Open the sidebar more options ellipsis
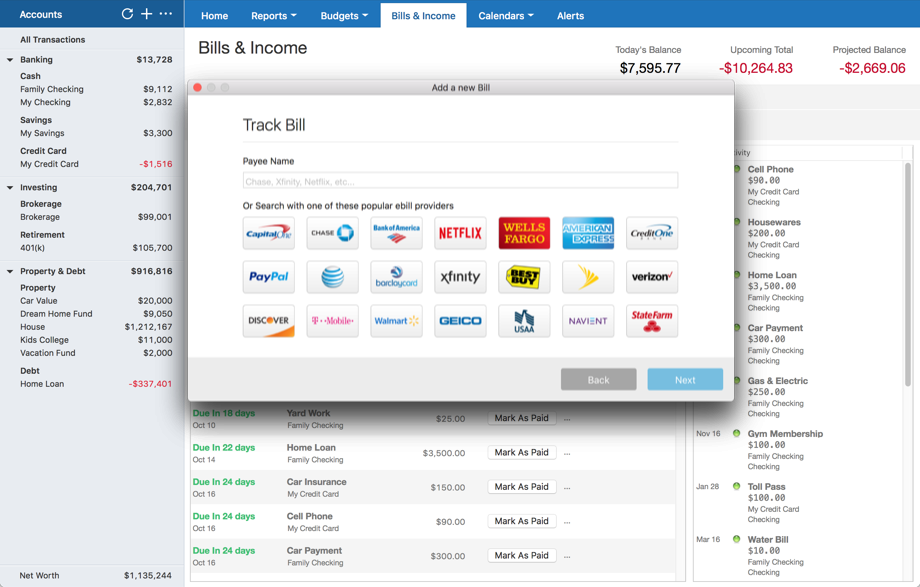The image size is (920, 587). [x=166, y=14]
